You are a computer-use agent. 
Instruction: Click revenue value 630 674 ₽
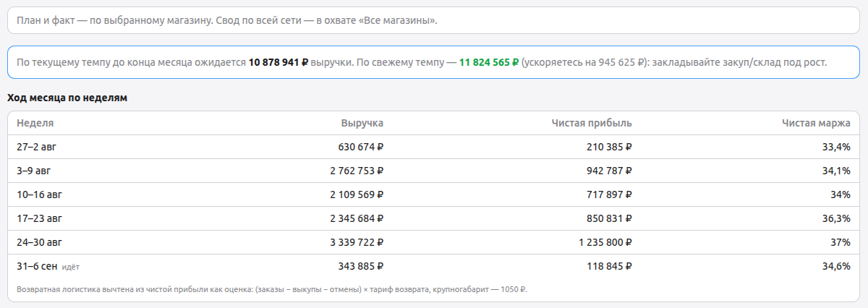361,147
